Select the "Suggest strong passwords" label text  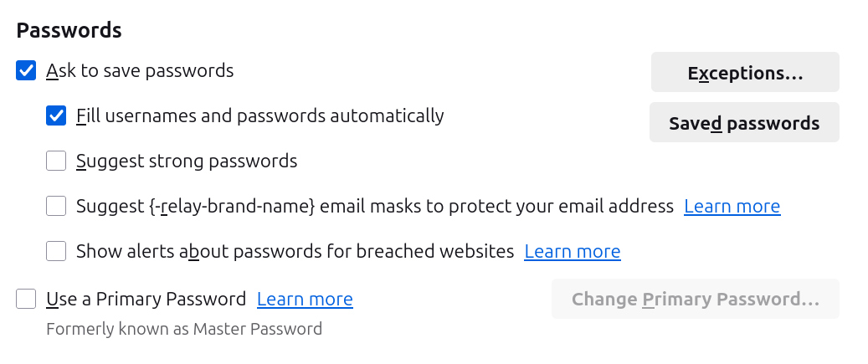pos(187,161)
